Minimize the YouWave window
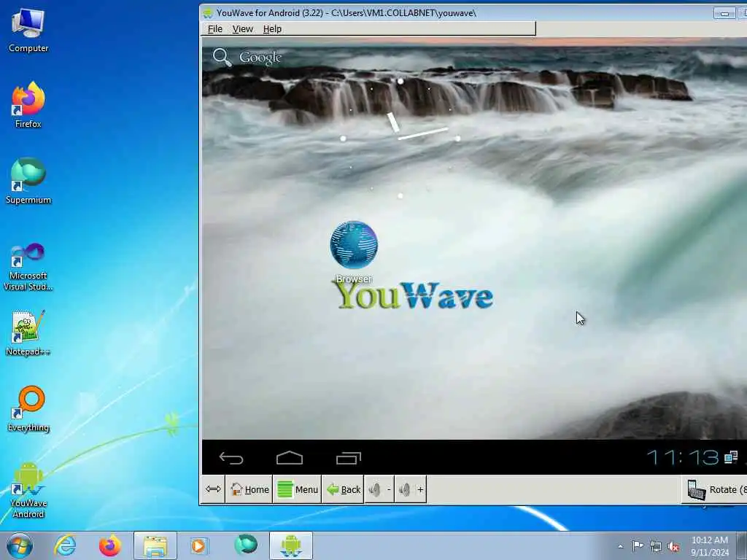 point(724,13)
